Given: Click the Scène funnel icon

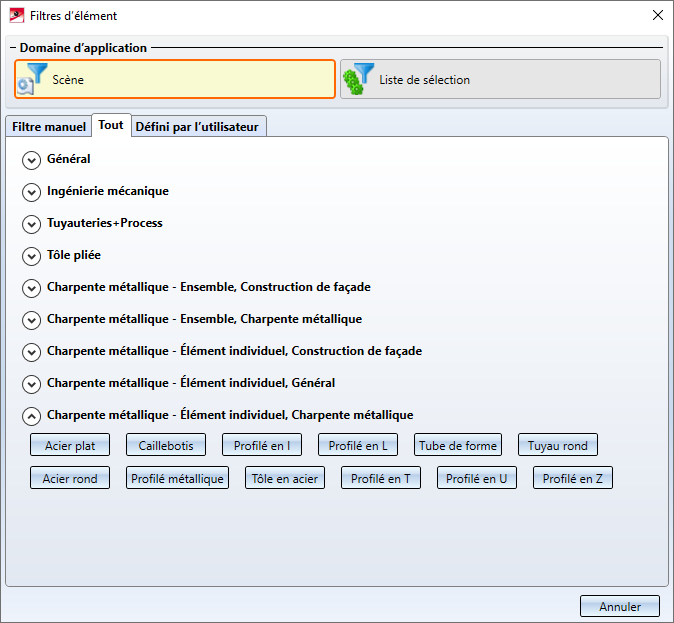Looking at the screenshot, I should tap(32, 79).
